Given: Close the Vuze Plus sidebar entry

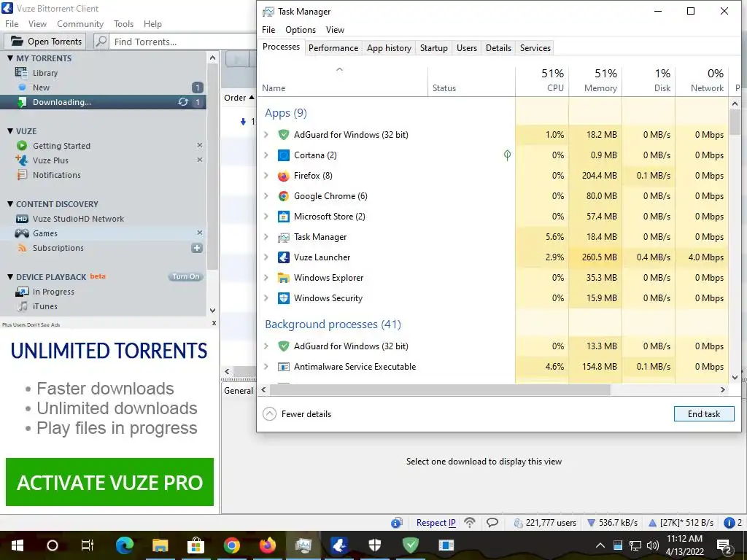Looking at the screenshot, I should pyautogui.click(x=200, y=160).
